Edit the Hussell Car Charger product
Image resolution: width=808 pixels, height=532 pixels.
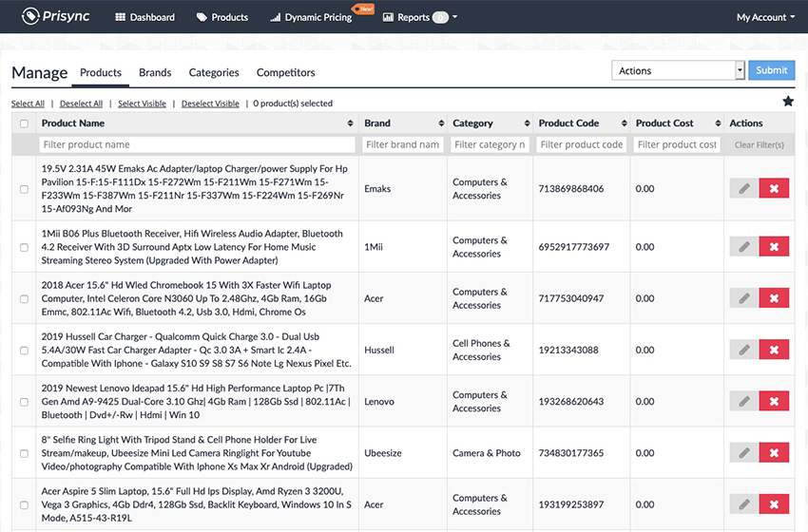(744, 350)
